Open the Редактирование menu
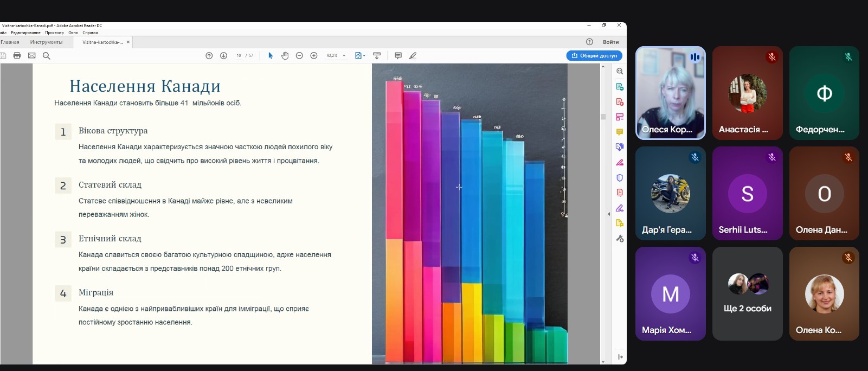The width and height of the screenshot is (868, 371). pos(25,33)
